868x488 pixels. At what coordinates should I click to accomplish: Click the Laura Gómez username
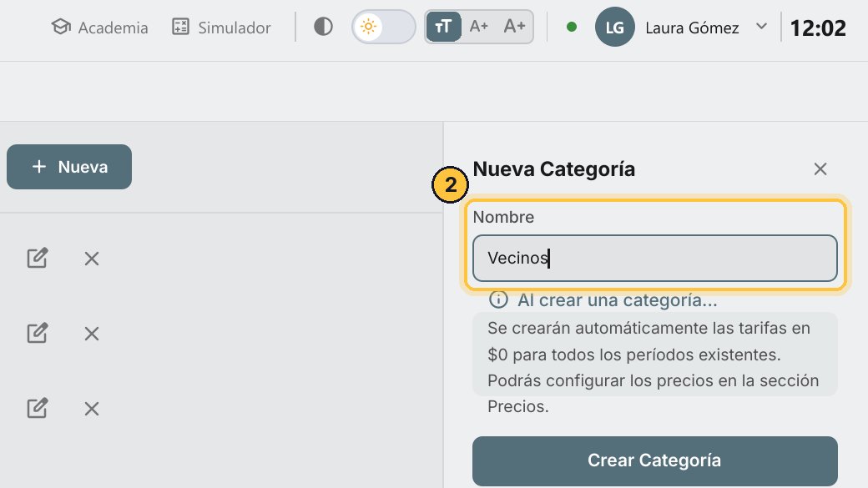(x=692, y=28)
